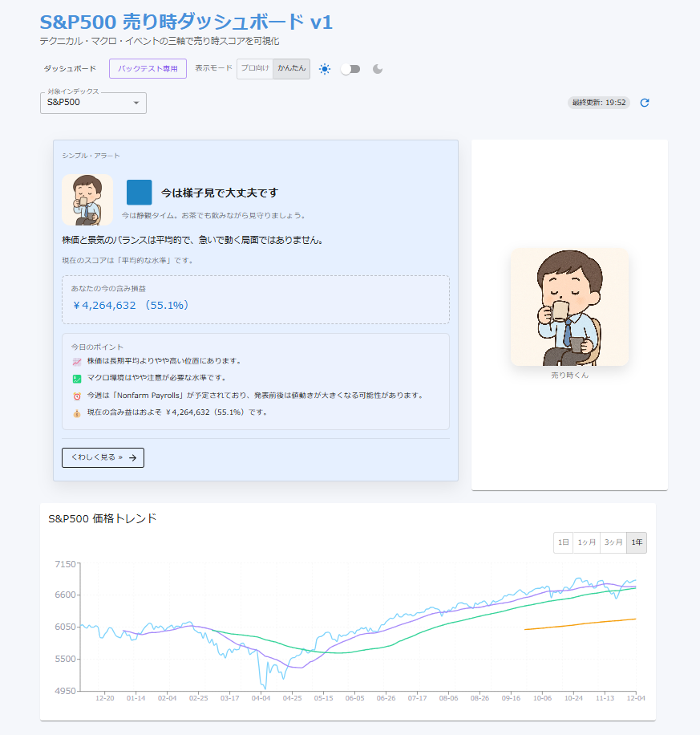Select the 1年 chart range button
700x735 pixels.
coord(637,543)
